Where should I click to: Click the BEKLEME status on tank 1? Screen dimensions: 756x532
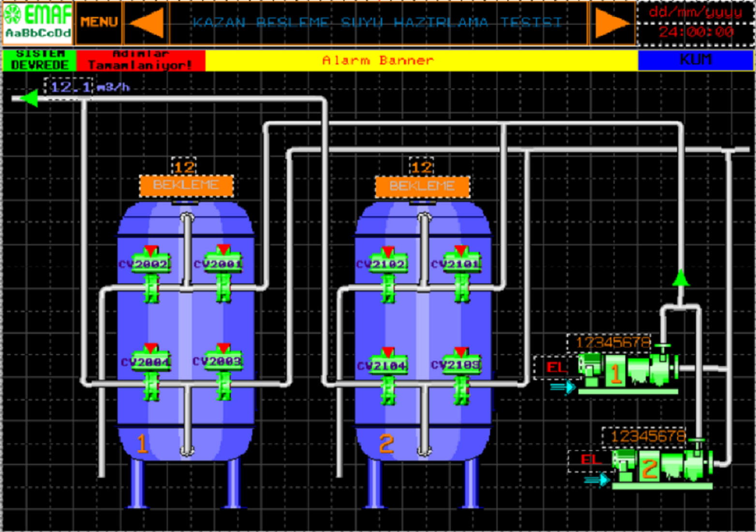tap(186, 185)
